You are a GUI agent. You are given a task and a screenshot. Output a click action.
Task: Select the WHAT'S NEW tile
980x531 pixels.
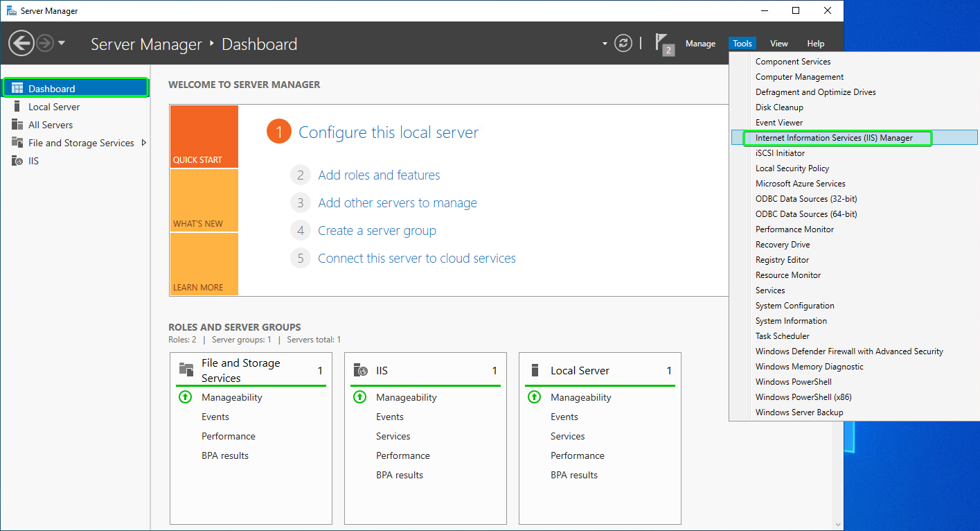[x=204, y=200]
